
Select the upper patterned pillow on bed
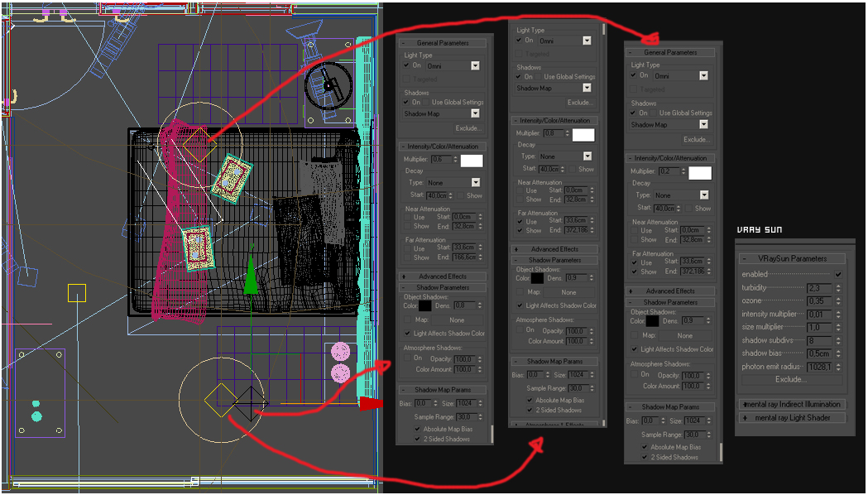click(x=232, y=179)
